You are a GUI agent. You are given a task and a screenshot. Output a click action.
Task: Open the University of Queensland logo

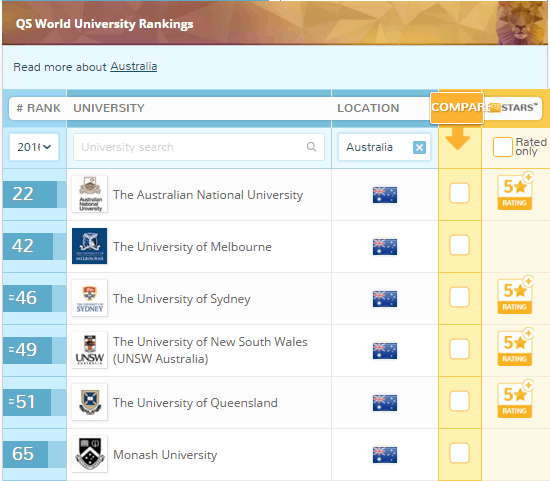pyautogui.click(x=89, y=402)
